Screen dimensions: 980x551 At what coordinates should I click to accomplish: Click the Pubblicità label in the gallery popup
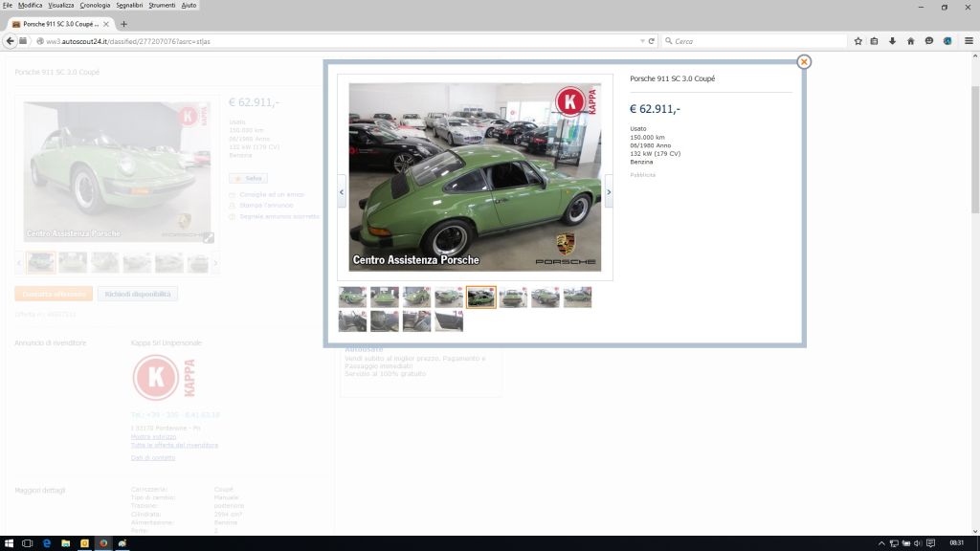(642, 176)
